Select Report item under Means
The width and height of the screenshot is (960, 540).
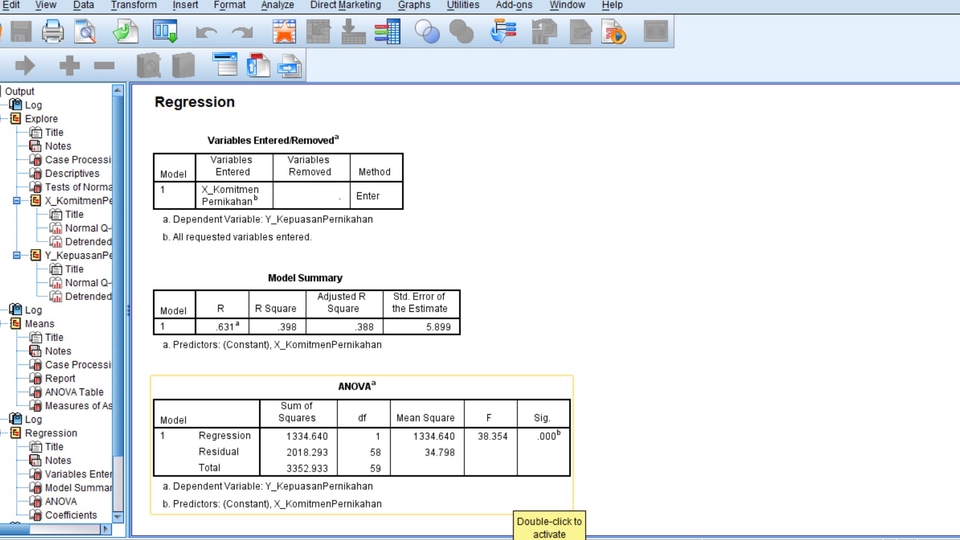click(x=60, y=378)
